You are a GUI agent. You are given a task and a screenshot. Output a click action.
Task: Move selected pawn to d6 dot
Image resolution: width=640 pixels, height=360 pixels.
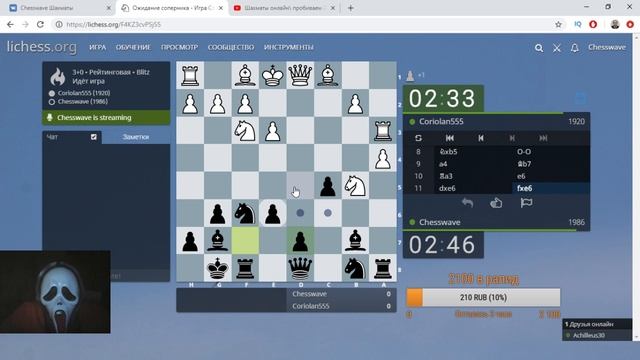[300, 213]
